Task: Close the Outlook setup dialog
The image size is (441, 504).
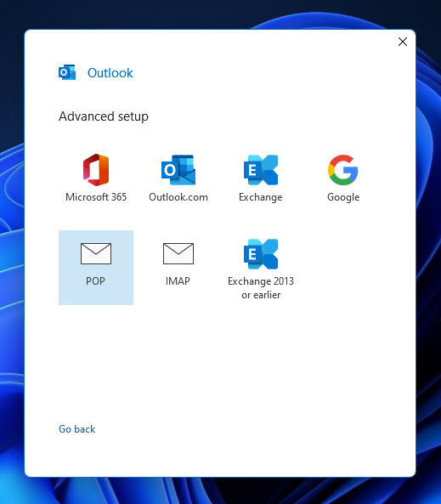Action: pos(403,42)
